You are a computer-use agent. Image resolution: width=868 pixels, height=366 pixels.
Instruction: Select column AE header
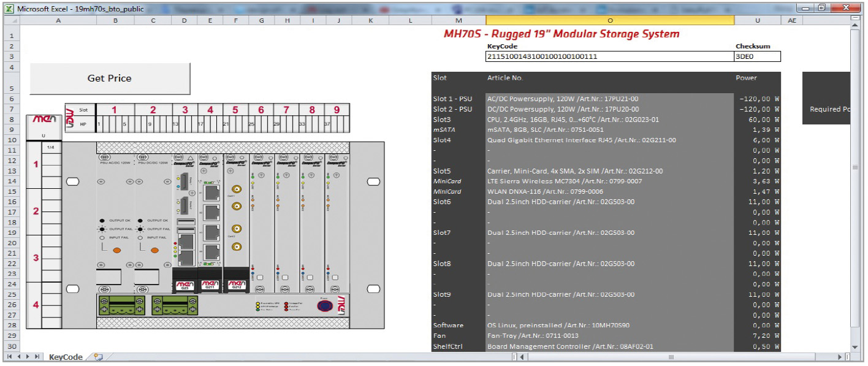point(791,20)
